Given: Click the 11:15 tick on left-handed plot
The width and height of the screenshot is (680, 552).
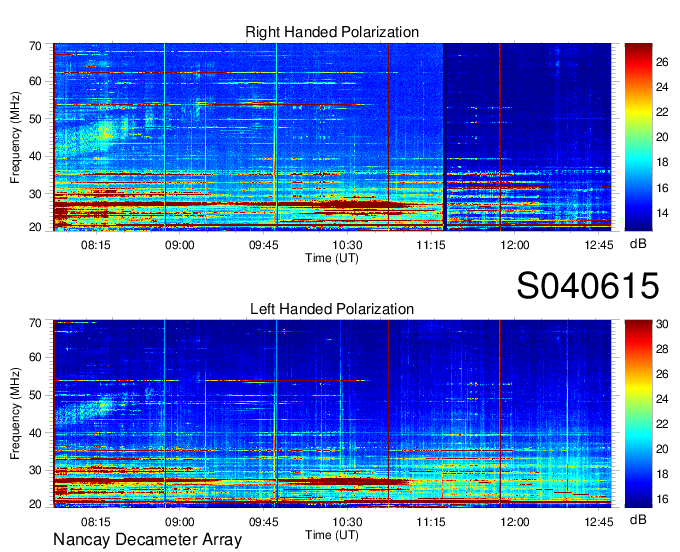Looking at the screenshot, I should coord(431,522).
